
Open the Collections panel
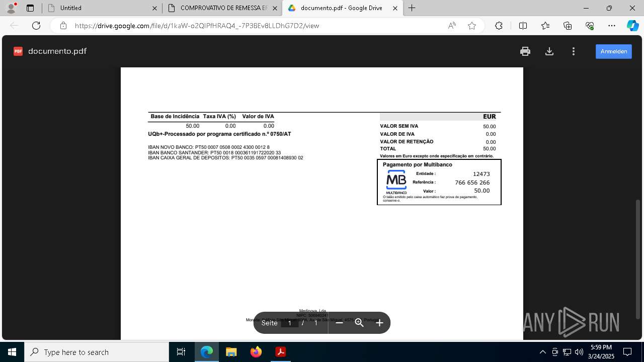point(568,26)
